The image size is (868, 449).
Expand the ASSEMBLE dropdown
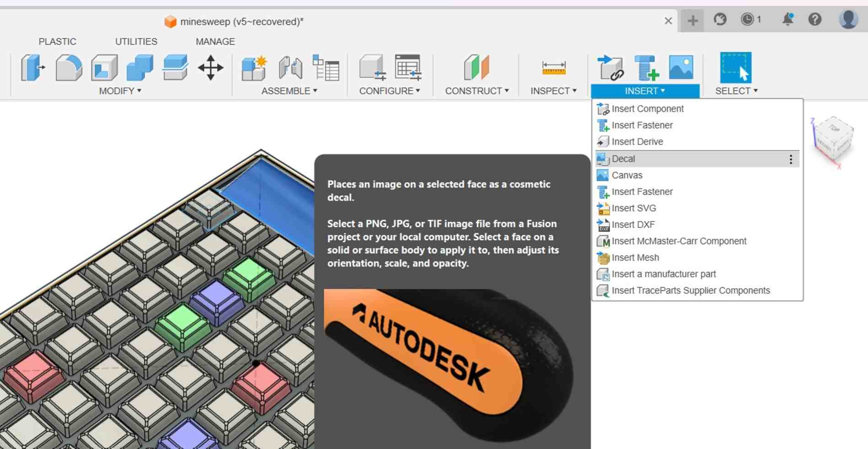289,91
